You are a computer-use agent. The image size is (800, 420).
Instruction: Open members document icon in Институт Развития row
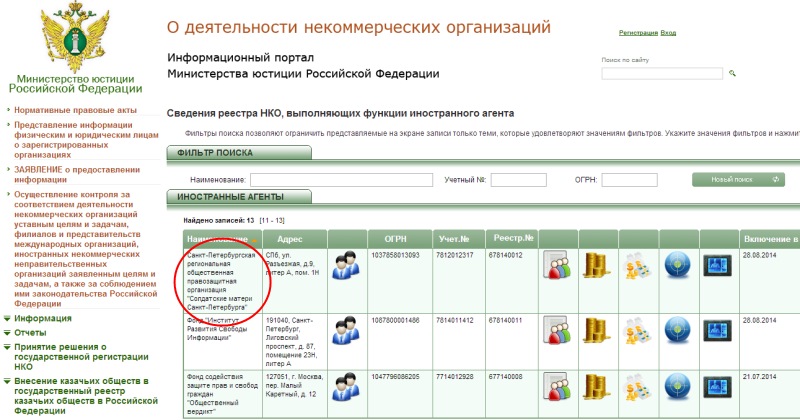click(557, 330)
